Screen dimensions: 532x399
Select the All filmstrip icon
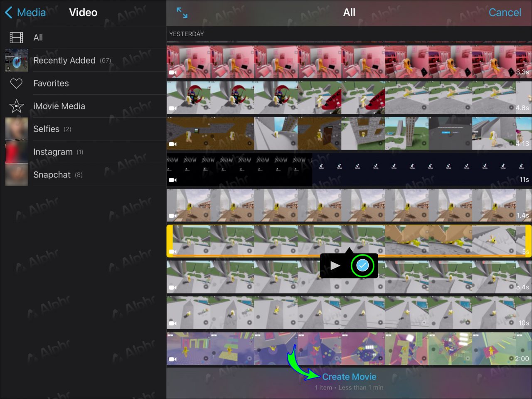(x=16, y=37)
